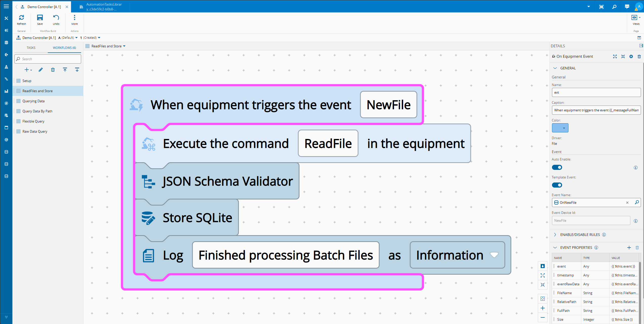This screenshot has height=324, width=644.
Task: Open the Color picker swatch
Action: coord(560,128)
